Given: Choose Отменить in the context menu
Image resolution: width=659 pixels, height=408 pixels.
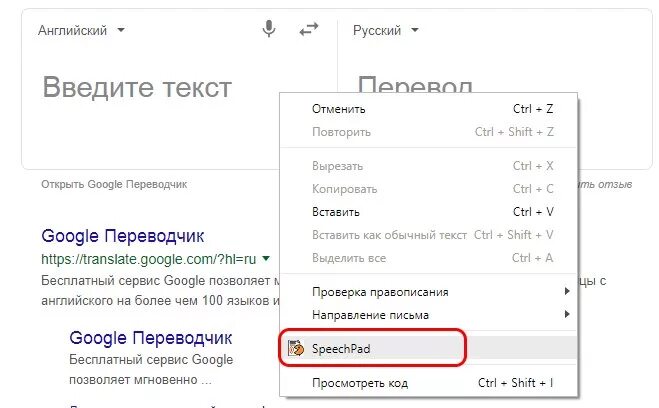Looking at the screenshot, I should (x=429, y=109).
